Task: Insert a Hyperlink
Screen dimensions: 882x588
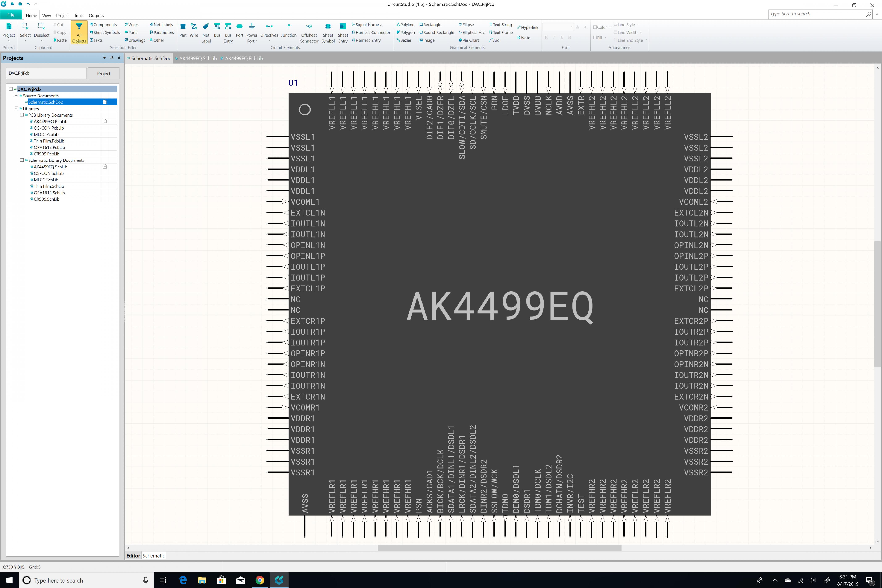Action: pos(528,27)
